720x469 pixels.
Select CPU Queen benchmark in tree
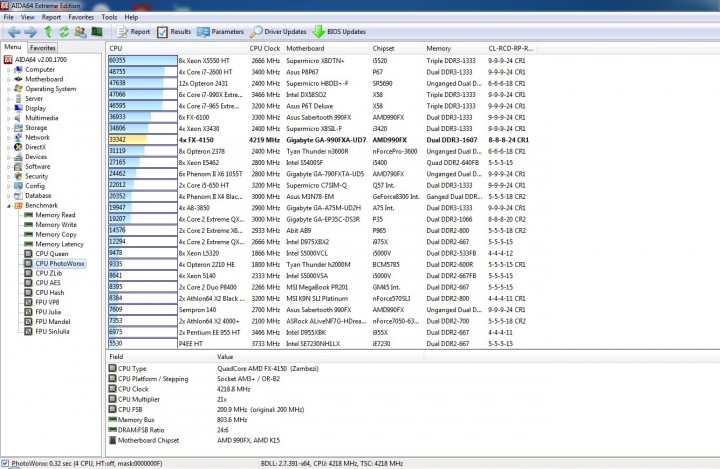click(x=51, y=254)
